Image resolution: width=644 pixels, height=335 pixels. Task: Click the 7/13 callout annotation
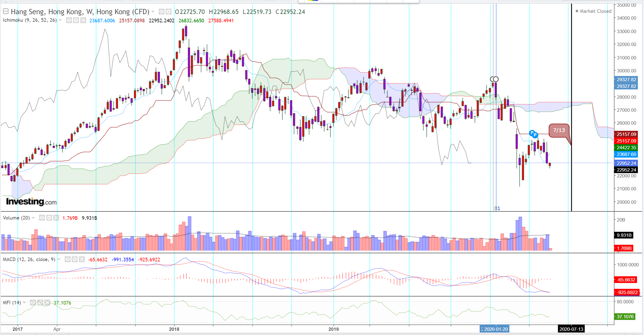(x=559, y=130)
